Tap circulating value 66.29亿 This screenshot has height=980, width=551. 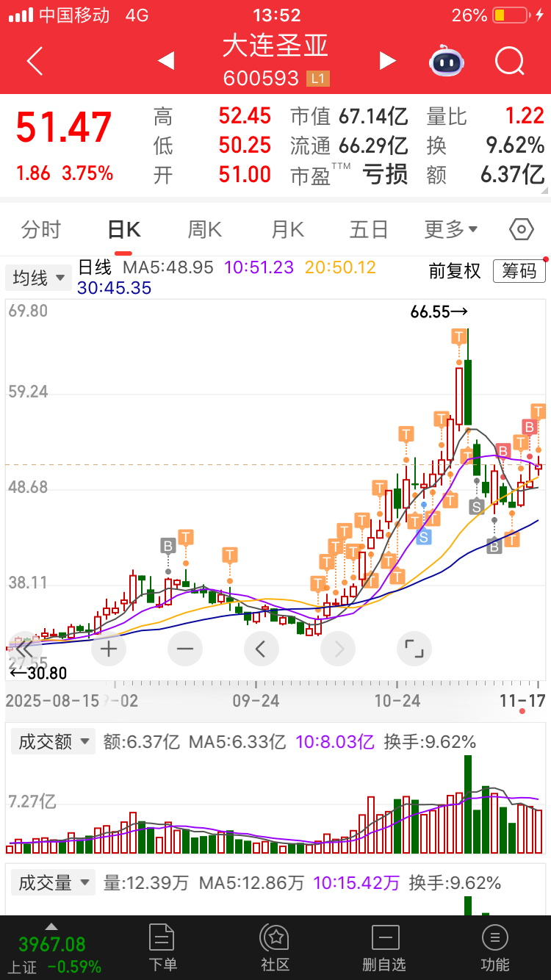coord(373,145)
